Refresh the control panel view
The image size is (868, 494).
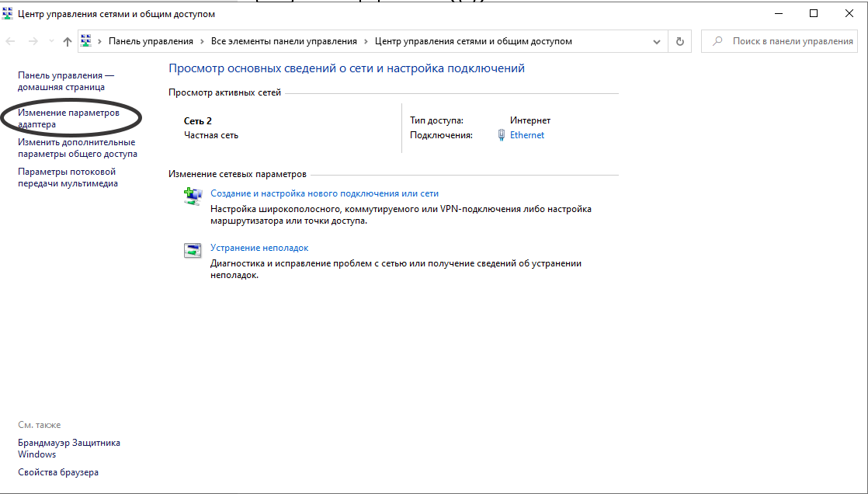click(680, 42)
